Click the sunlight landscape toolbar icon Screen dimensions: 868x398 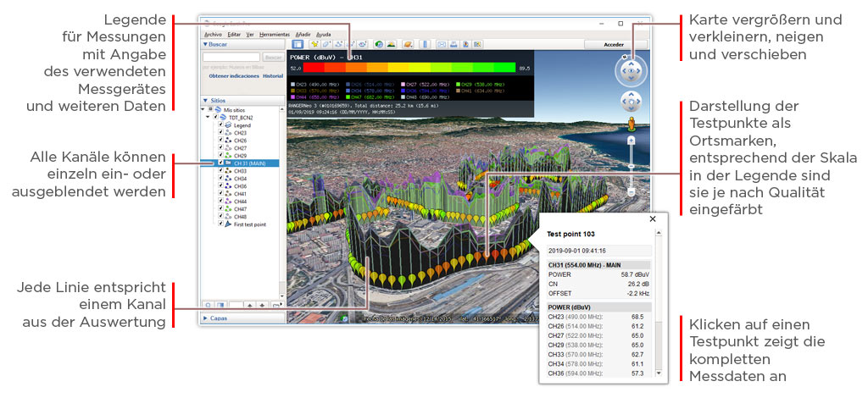(x=391, y=44)
